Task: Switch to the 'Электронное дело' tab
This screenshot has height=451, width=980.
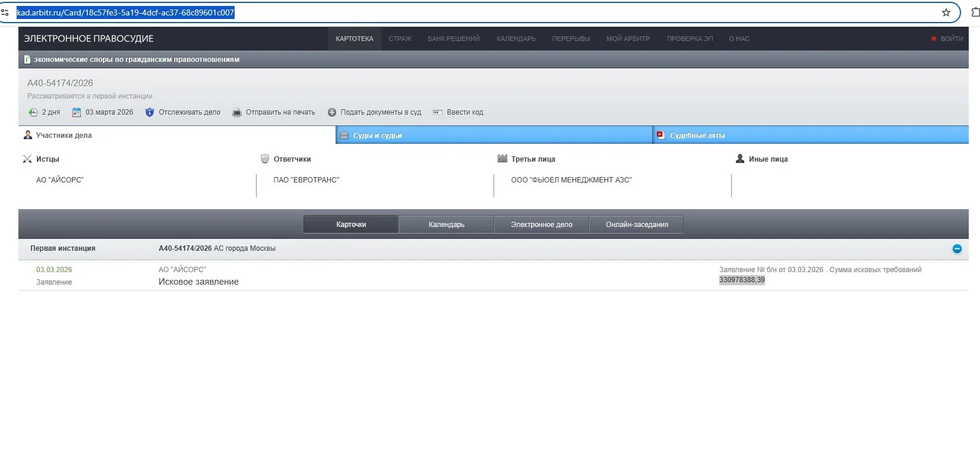Action: 542,225
